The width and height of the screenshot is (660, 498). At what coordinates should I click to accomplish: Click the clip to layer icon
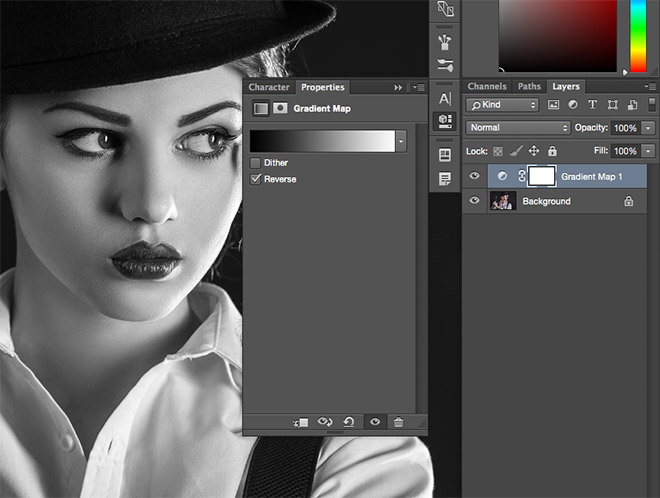click(x=300, y=422)
